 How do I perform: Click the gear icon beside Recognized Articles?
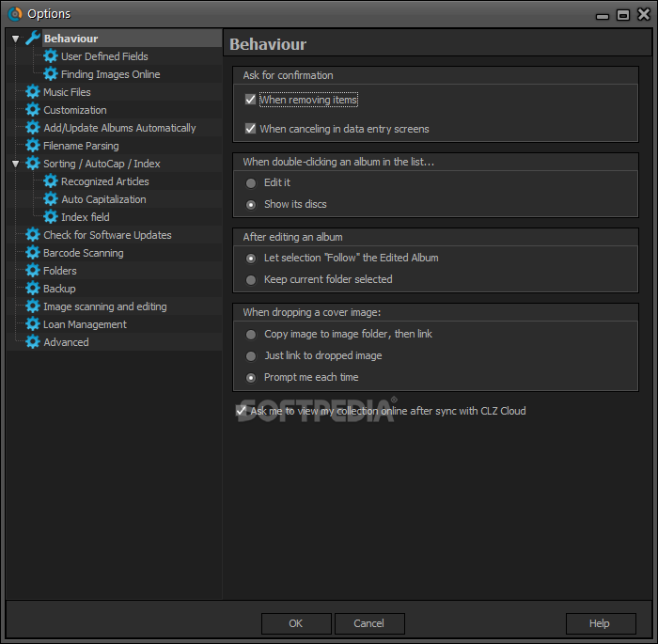51,181
